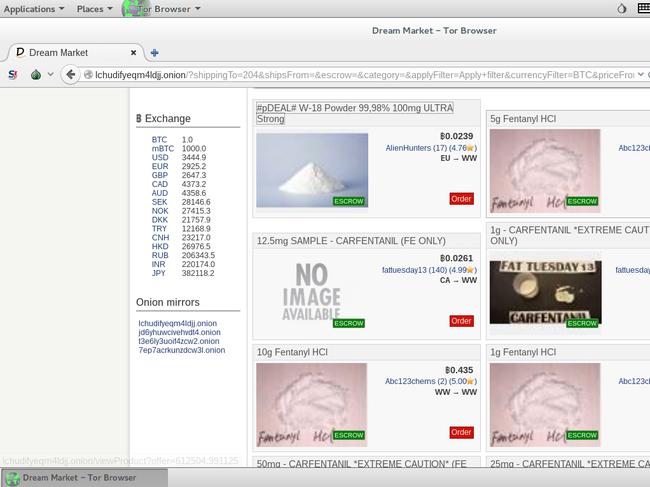Open mirror link t3e6ly3uoif4zcw2.onion
Screen dimensions: 650x487
[179, 341]
